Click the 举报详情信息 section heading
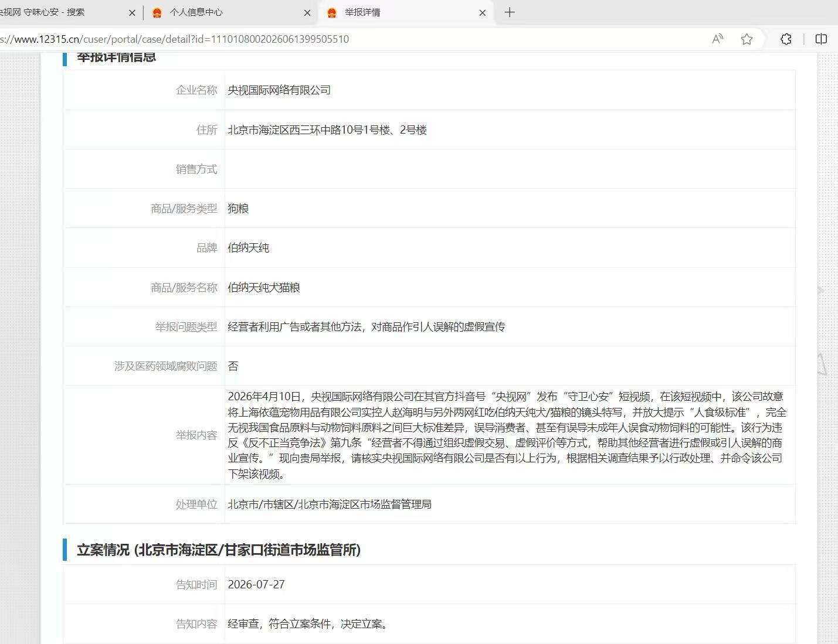 click(117, 57)
